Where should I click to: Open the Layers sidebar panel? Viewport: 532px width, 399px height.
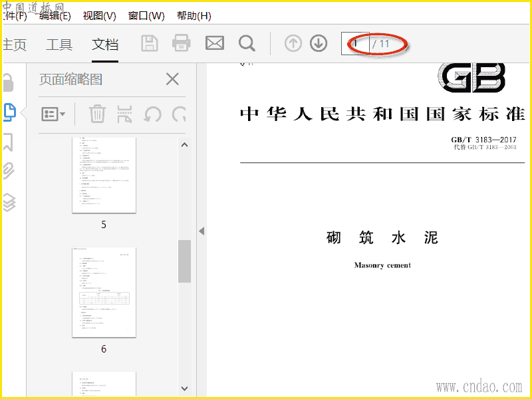click(x=9, y=202)
